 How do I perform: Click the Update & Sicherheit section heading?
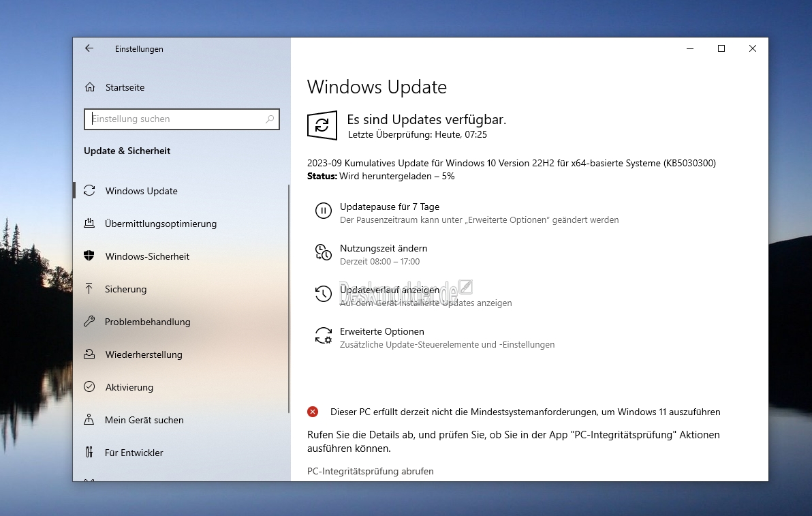click(127, 151)
